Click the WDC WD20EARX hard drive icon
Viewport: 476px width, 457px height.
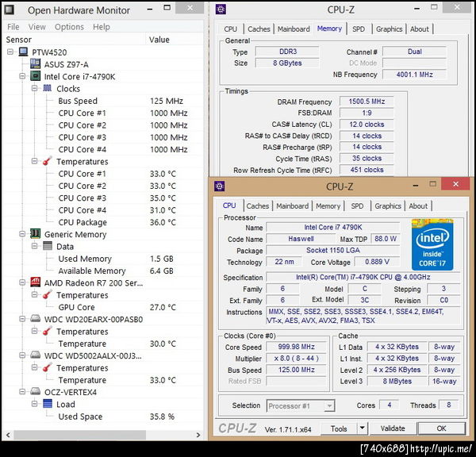coord(35,318)
